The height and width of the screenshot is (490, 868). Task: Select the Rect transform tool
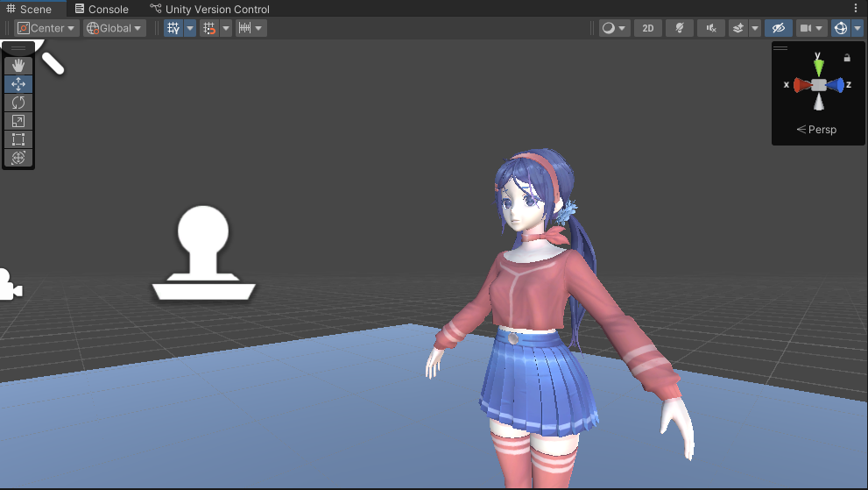coord(18,139)
